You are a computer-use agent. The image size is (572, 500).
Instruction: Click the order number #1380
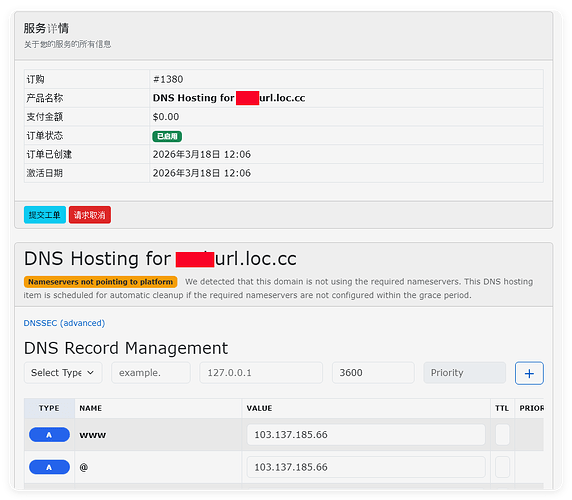(x=168, y=79)
